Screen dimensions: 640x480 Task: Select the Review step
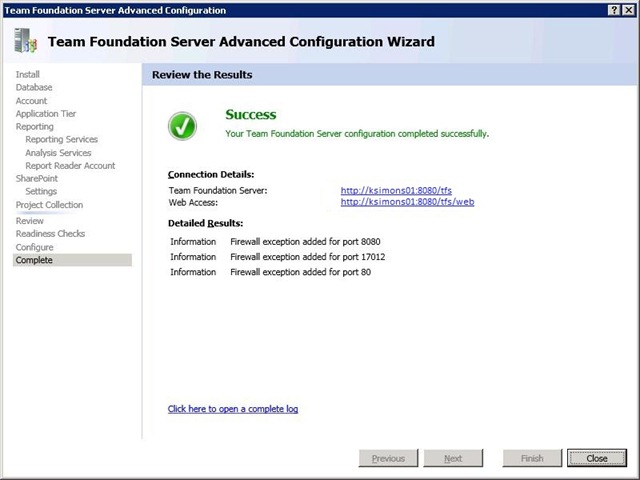pyautogui.click(x=30, y=221)
